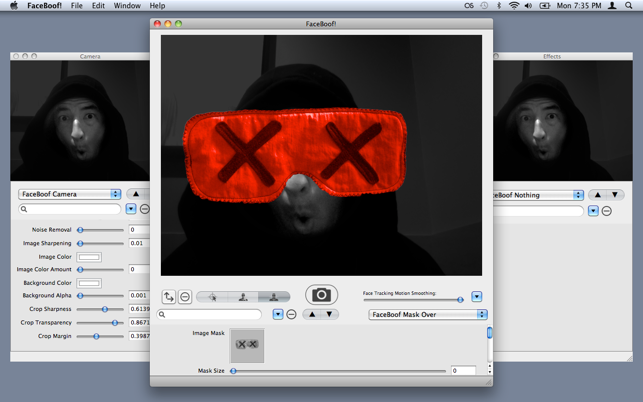Select the mouse pointer tracking mode

pyautogui.click(x=212, y=297)
